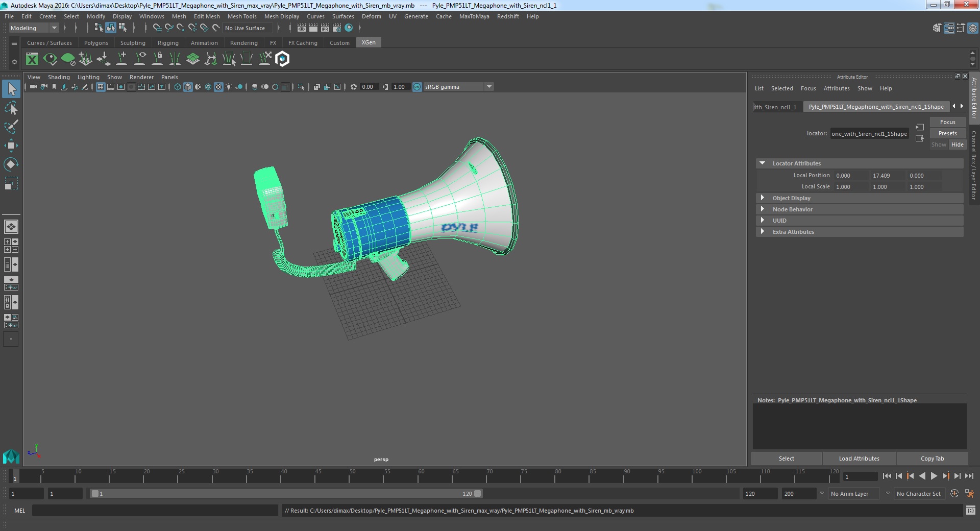Image resolution: width=980 pixels, height=531 pixels.
Task: Select Four View layout icon
Action: [11, 246]
